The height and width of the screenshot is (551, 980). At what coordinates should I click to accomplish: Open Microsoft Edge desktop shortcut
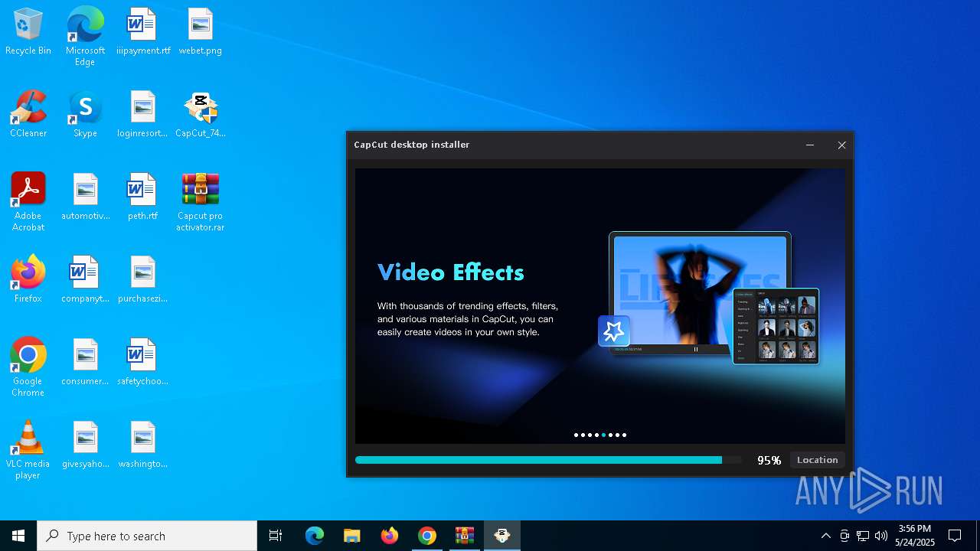[85, 37]
